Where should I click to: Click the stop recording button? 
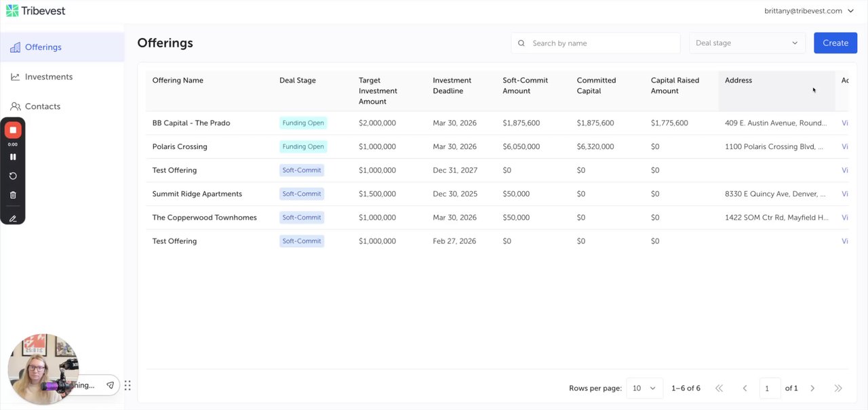(x=13, y=130)
